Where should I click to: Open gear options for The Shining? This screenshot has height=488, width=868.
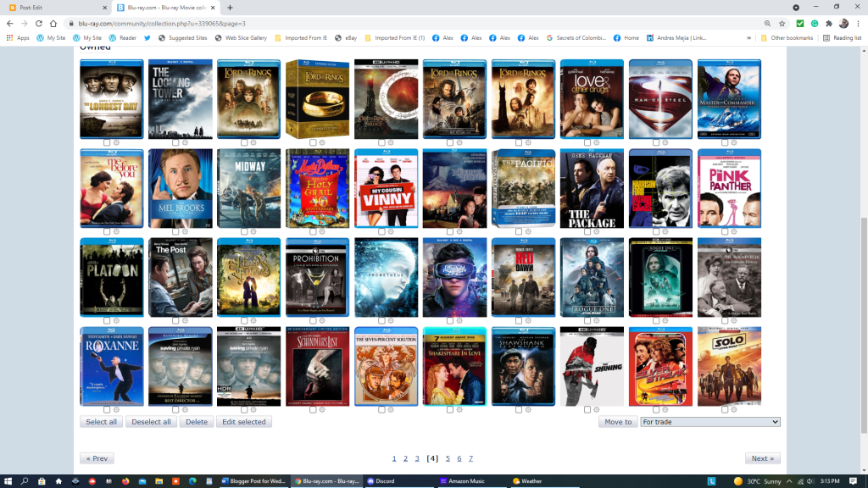597,409
